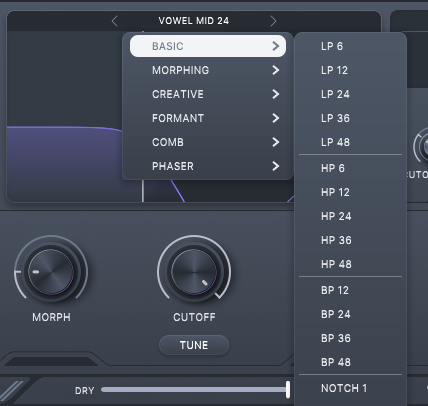428x406 pixels.
Task: Open the COMB filter category
Action: pos(208,142)
